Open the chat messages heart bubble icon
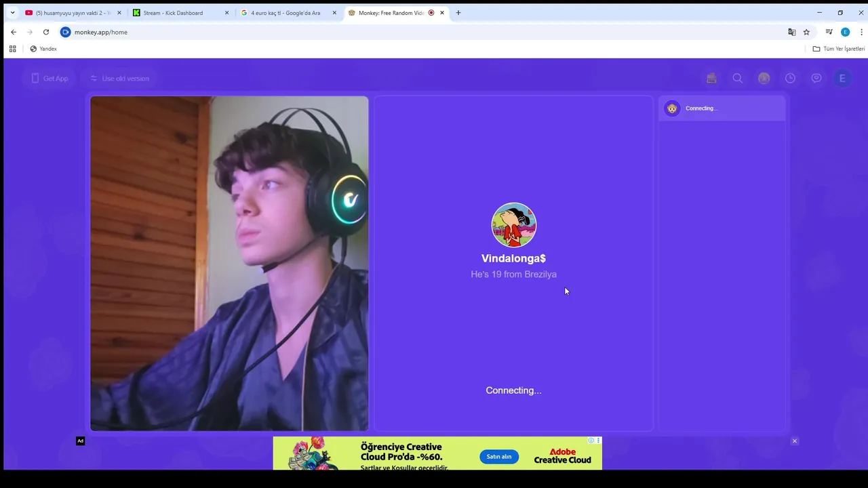 tap(816, 79)
